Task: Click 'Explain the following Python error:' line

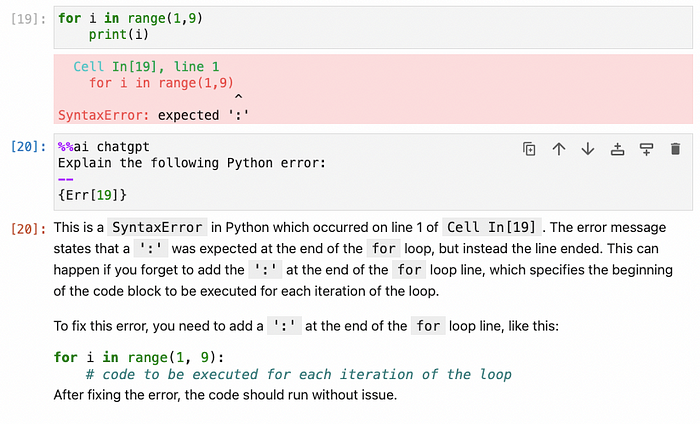Action: coord(192,163)
